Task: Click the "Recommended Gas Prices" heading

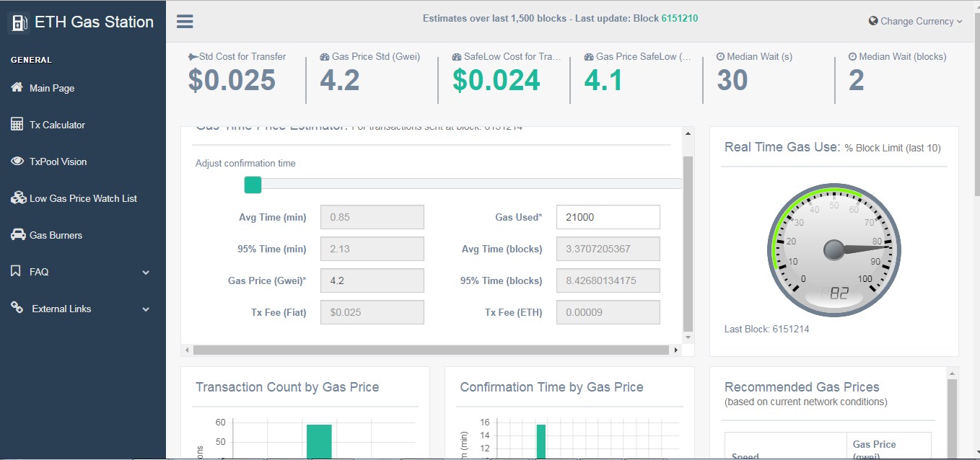Action: [802, 387]
